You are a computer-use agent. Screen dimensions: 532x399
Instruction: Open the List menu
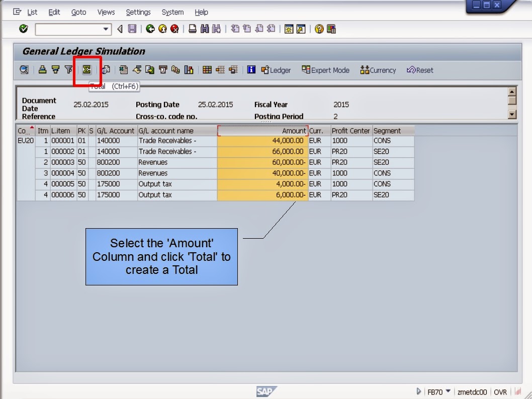[32, 12]
